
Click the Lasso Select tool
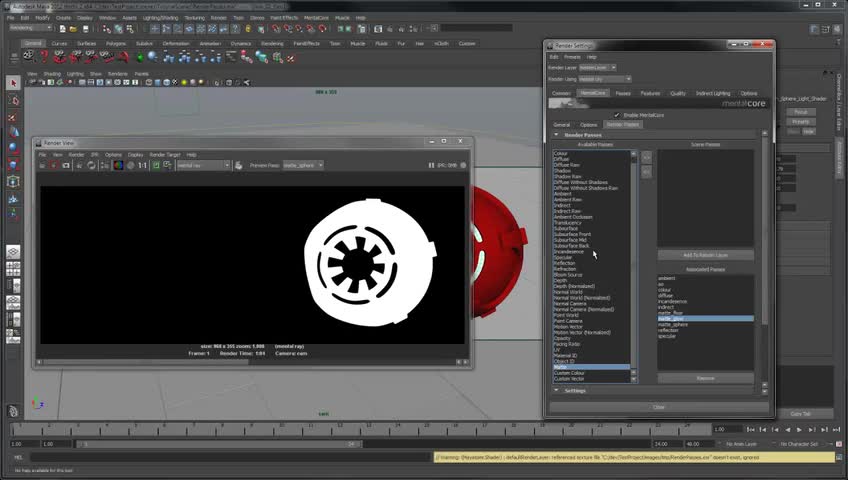(14, 100)
